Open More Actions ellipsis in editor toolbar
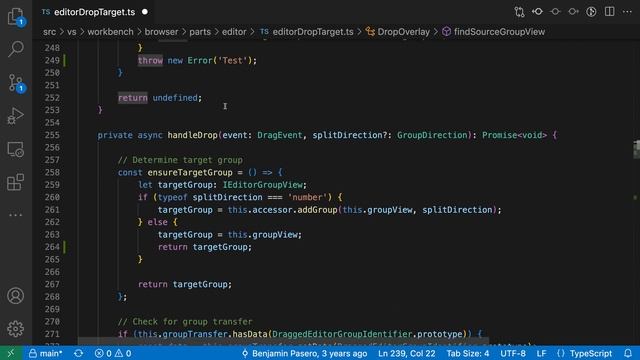Viewport: 640px width, 360px height. [x=627, y=12]
